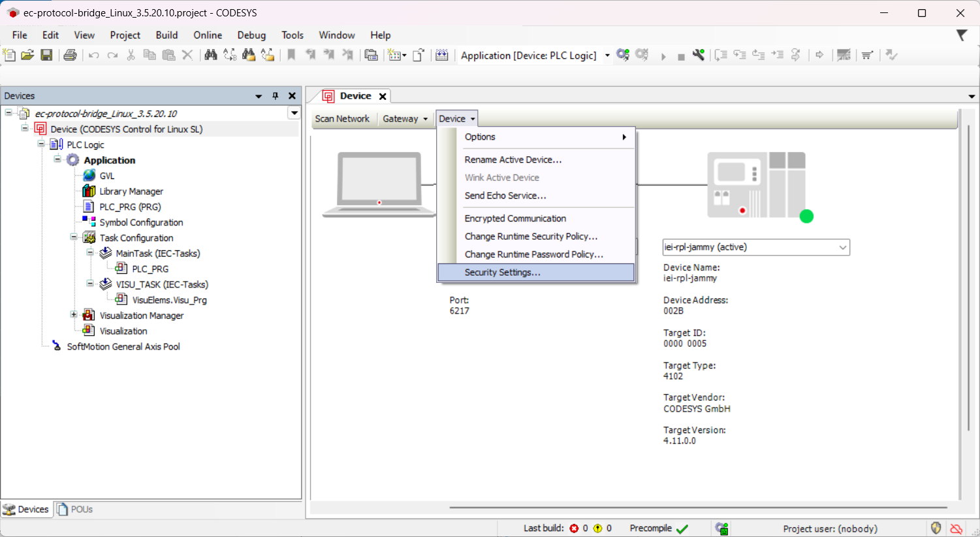Close the Devices panel
Screen dimensions: 980x537
tap(292, 96)
